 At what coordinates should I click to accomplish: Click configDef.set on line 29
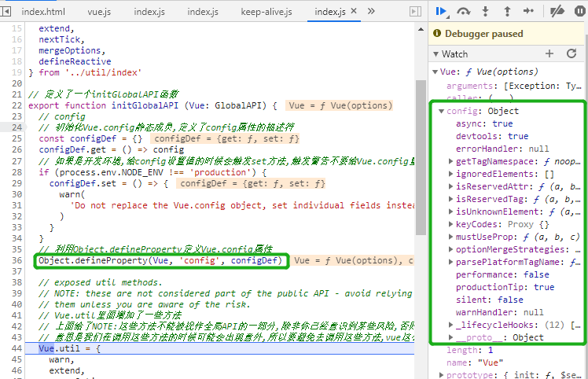pyautogui.click(x=83, y=183)
